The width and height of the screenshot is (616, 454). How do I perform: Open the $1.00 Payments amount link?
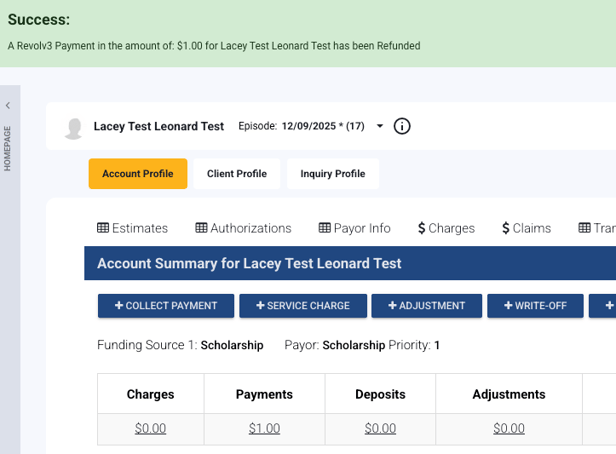pos(264,428)
